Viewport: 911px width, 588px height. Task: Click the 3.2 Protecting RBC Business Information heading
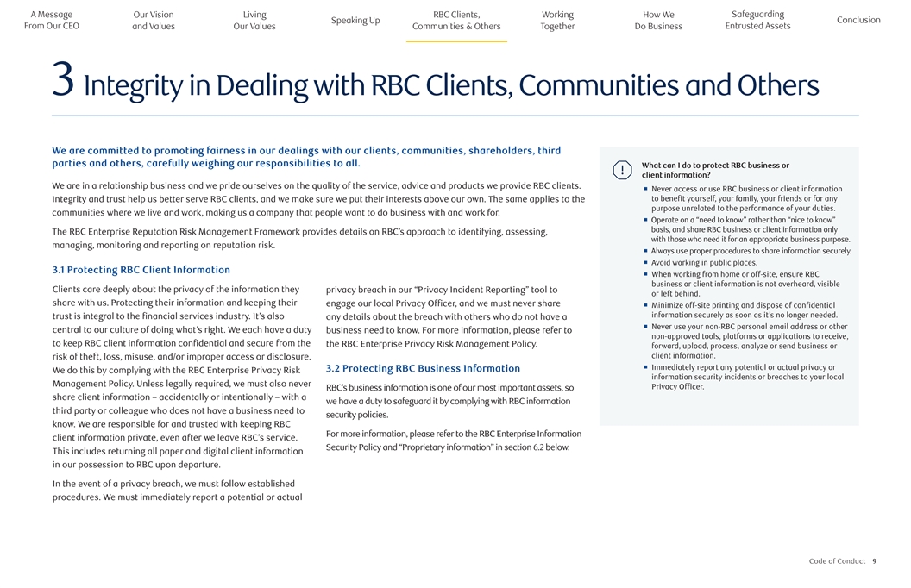click(x=423, y=369)
